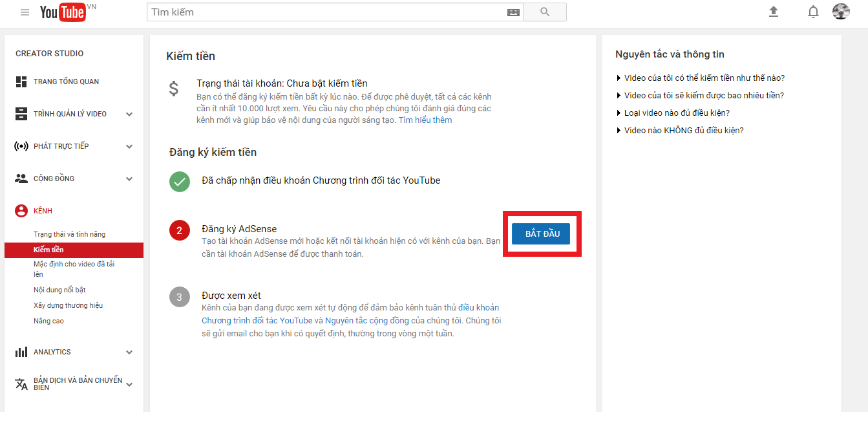Expand Phát trực tiếp chevron
This screenshot has height=423, width=868.
(x=129, y=147)
